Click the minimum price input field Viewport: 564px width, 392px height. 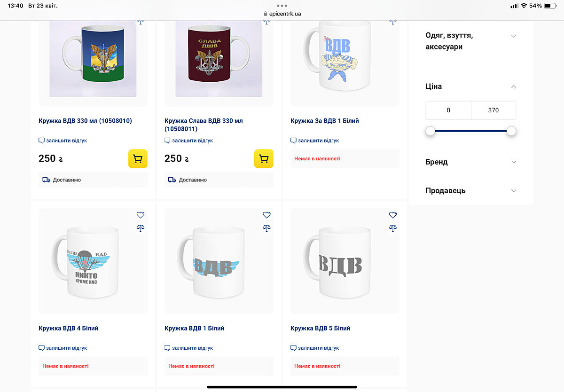click(x=448, y=110)
